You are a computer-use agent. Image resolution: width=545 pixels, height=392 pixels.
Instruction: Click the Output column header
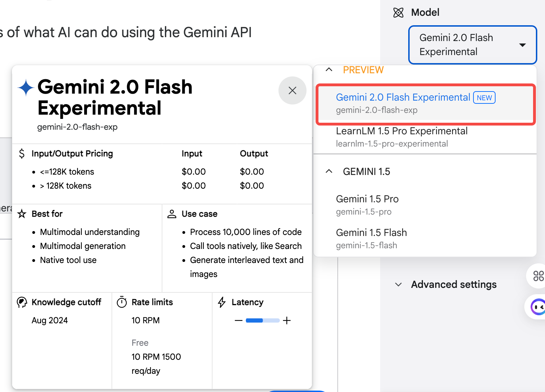254,154
